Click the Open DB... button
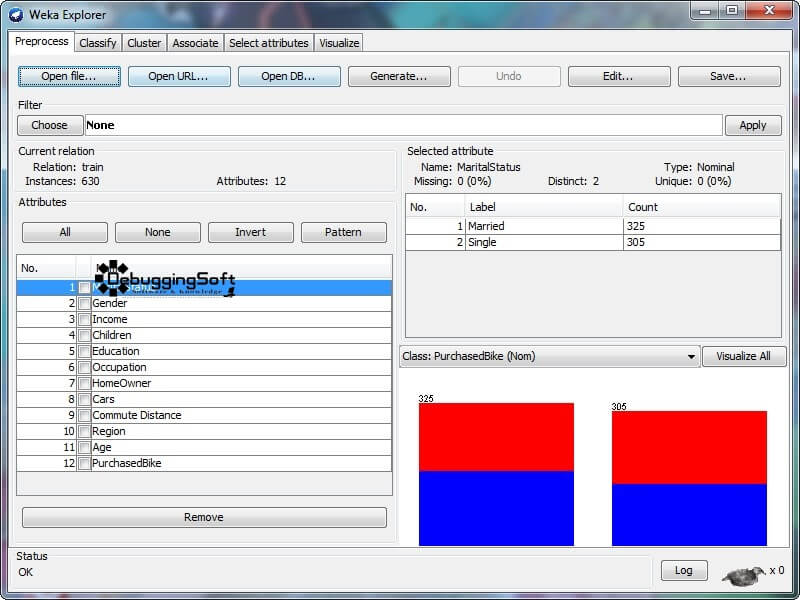 (x=289, y=77)
